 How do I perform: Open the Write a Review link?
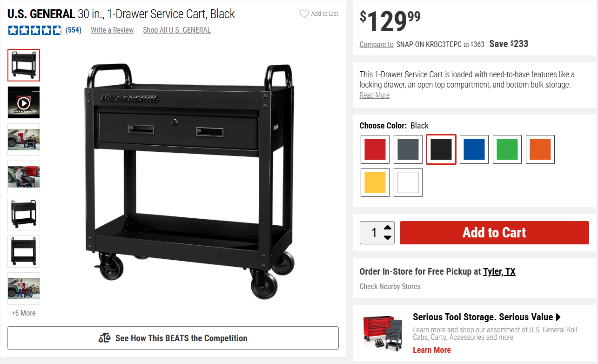[112, 30]
